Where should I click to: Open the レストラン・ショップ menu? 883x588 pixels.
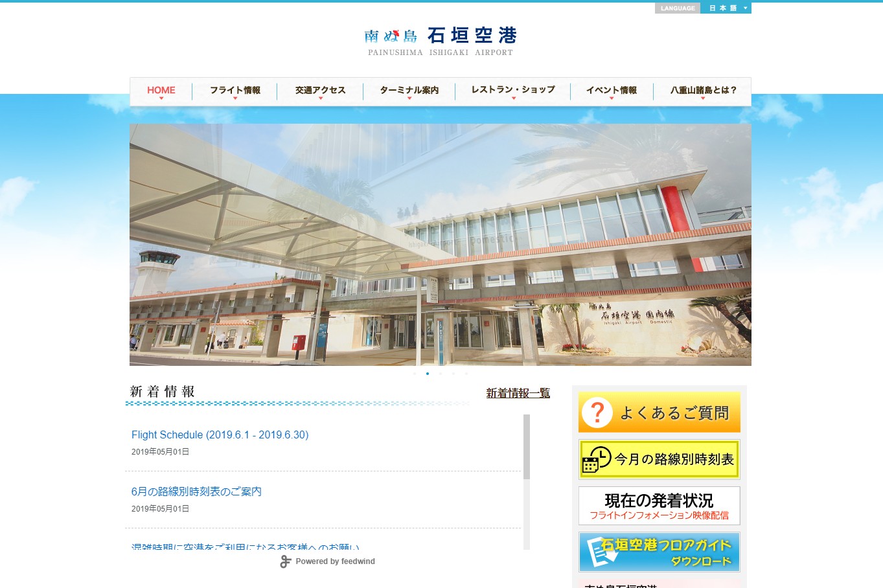513,91
